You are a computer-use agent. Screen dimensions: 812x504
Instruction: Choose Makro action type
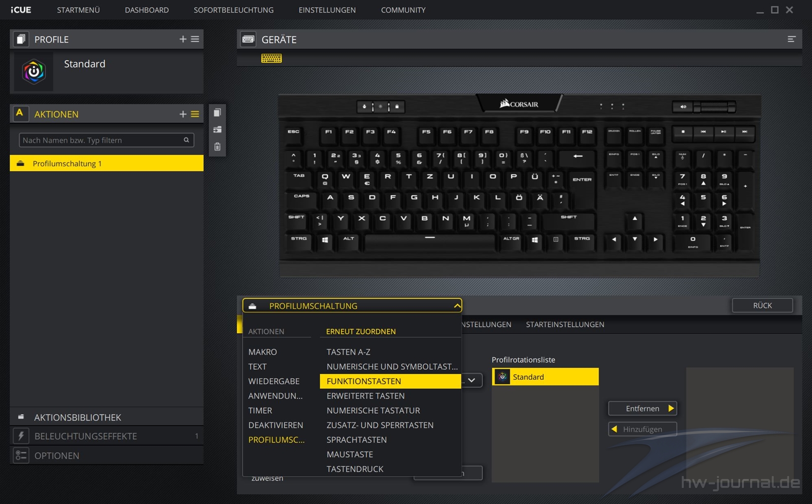(x=262, y=352)
